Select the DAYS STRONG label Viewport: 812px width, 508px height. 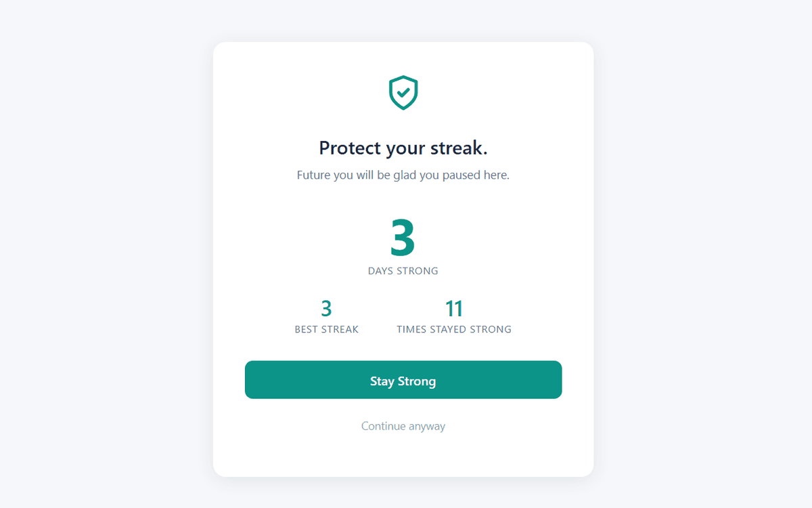coord(403,270)
